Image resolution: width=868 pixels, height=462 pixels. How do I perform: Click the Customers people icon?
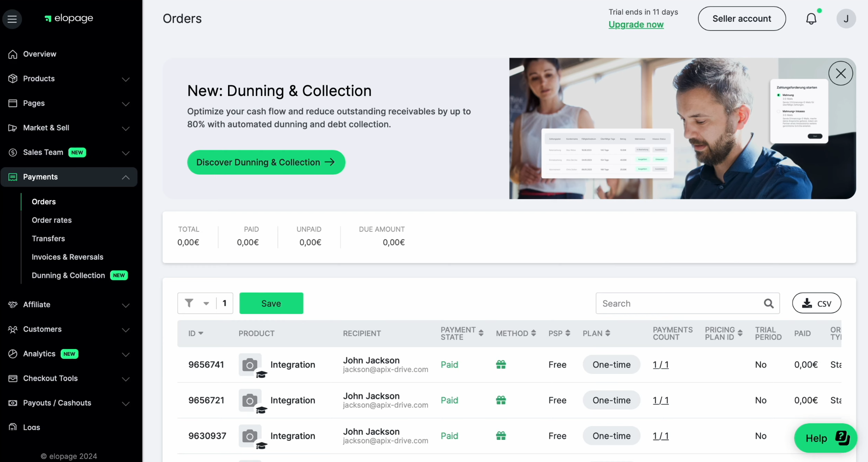(13, 329)
